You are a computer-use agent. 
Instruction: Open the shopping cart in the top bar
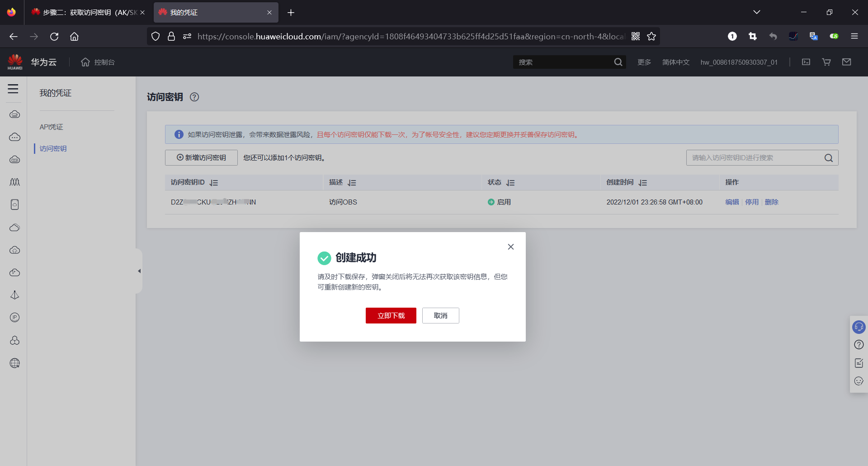826,62
